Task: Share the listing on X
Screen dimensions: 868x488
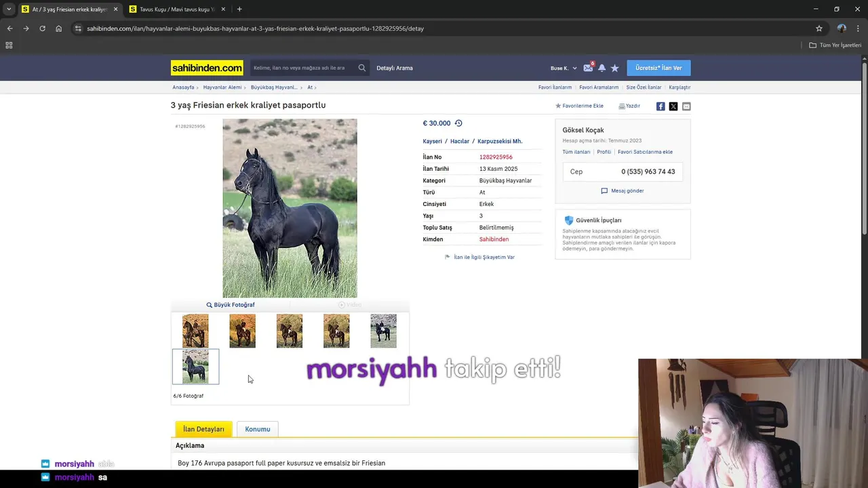Action: [x=673, y=106]
